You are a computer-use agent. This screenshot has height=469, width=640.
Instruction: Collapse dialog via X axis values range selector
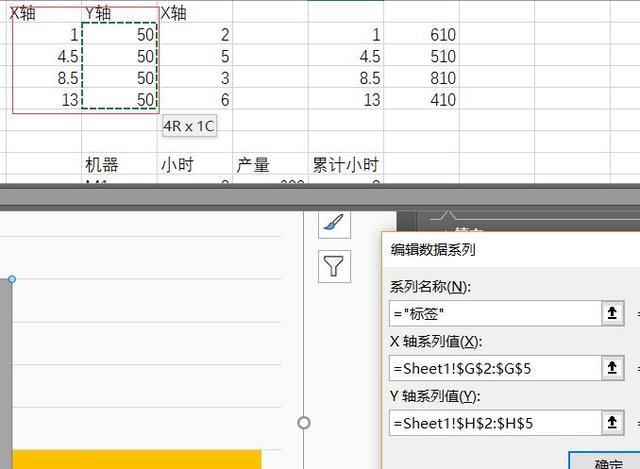pos(612,368)
